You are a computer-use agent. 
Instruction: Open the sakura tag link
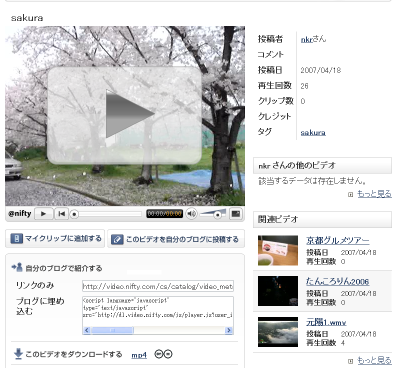(x=313, y=133)
